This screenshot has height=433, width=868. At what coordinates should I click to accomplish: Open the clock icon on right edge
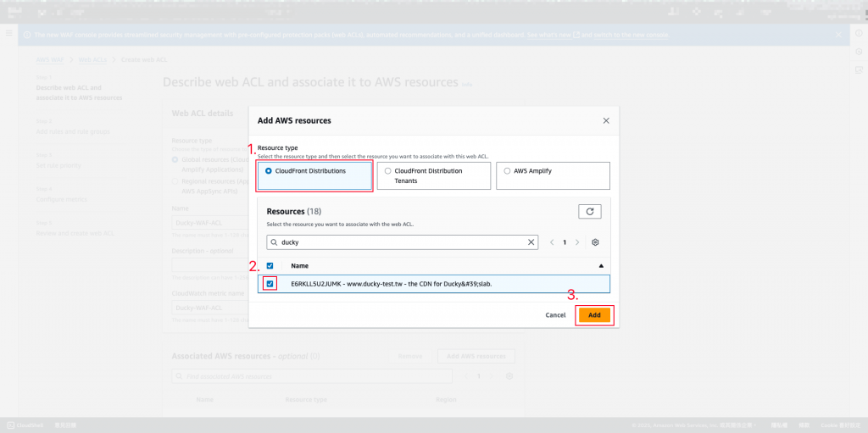(x=860, y=52)
